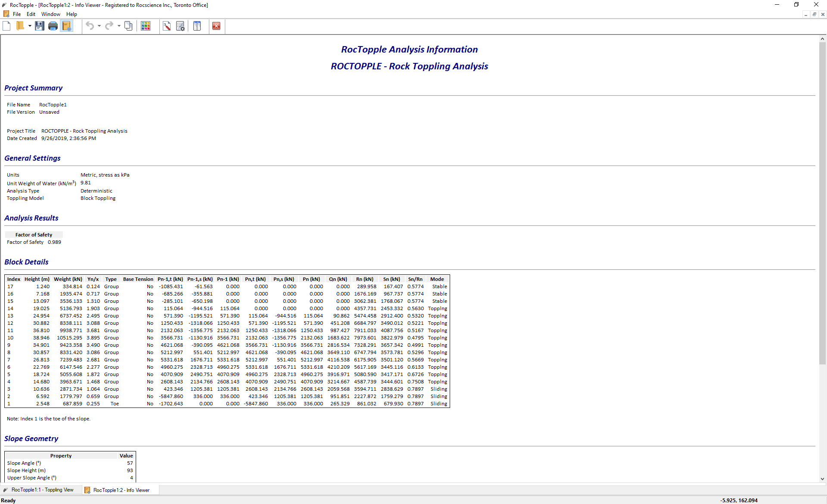Open the Window menu
Viewport: 827px width, 504px height.
[x=50, y=14]
